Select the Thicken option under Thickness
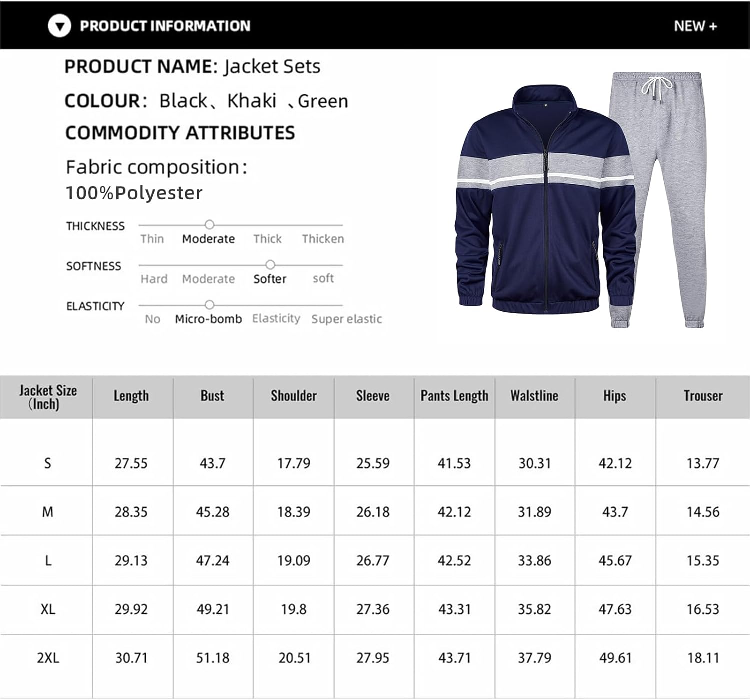Screen dimensions: 750x700 pos(323,239)
